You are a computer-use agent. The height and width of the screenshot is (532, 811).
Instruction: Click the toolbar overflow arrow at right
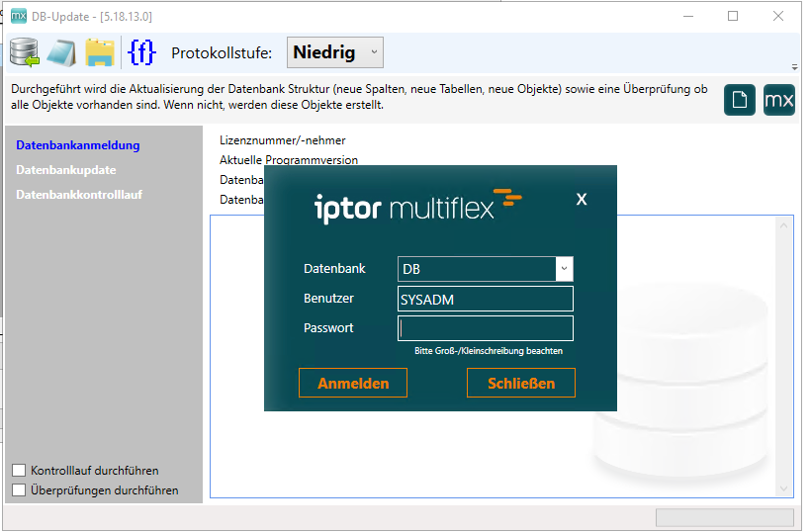(794, 67)
